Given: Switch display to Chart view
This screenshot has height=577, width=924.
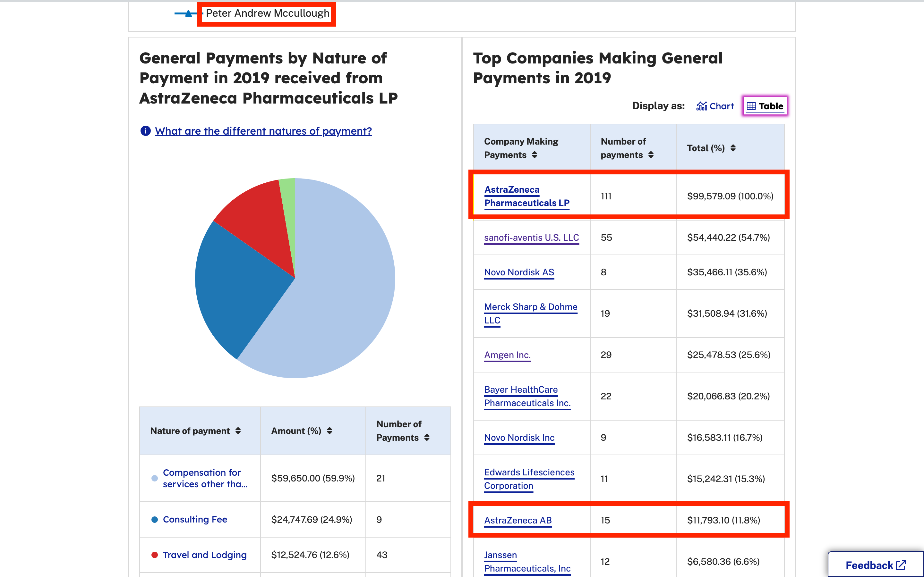Looking at the screenshot, I should (715, 106).
